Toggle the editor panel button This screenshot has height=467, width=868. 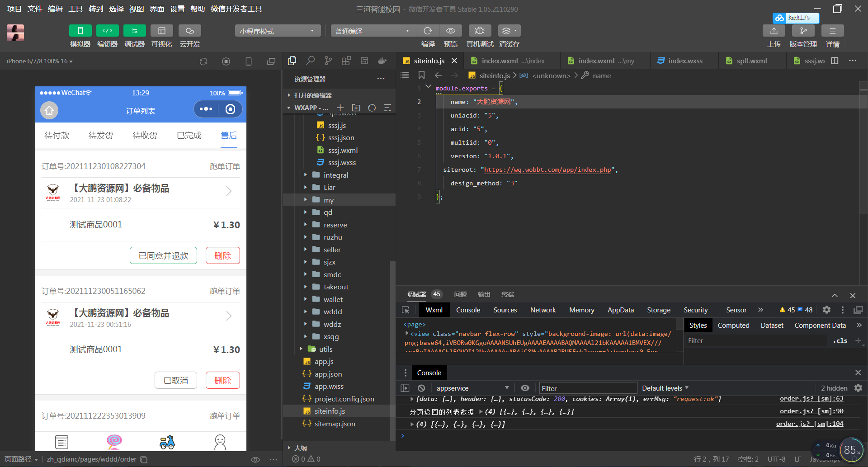[x=107, y=31]
